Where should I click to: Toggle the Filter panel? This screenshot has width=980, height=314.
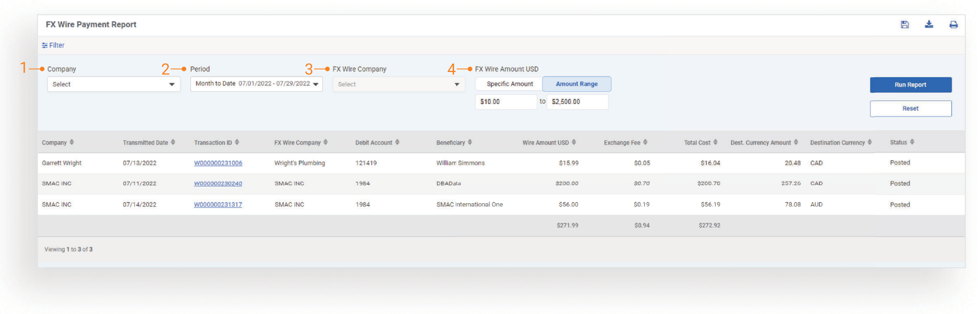(53, 46)
